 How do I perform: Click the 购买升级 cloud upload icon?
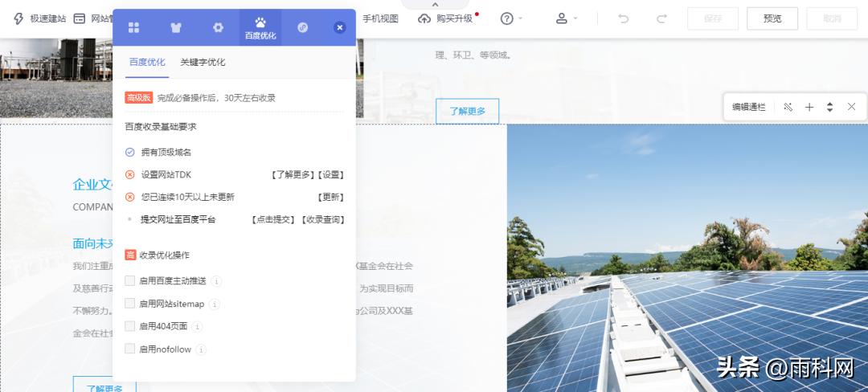tap(424, 18)
